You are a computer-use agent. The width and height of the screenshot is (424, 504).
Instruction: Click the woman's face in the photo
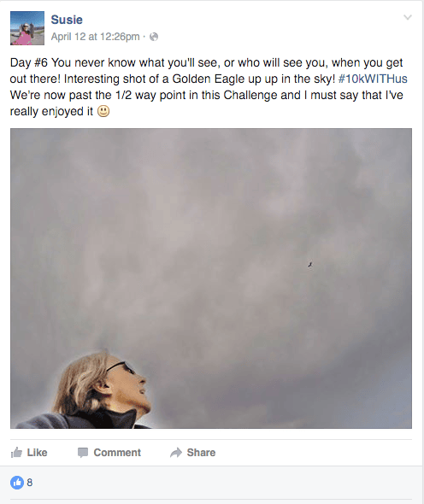click(x=129, y=386)
